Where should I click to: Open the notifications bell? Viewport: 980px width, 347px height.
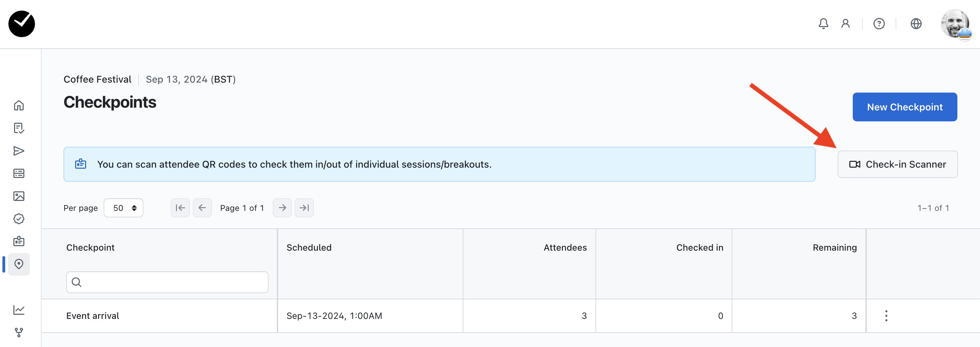tap(823, 24)
